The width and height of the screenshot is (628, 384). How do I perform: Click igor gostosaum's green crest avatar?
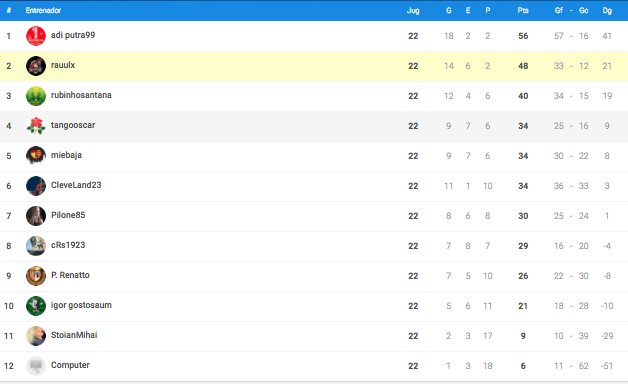[36, 306]
